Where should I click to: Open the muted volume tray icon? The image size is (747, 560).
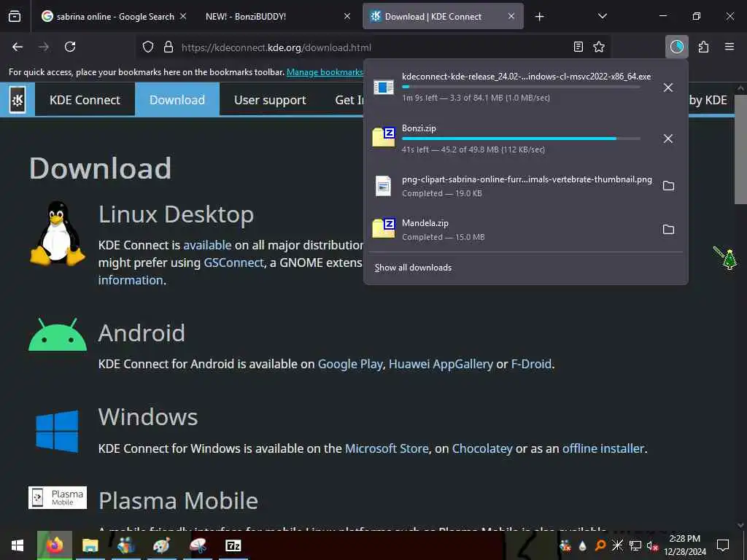652,545
